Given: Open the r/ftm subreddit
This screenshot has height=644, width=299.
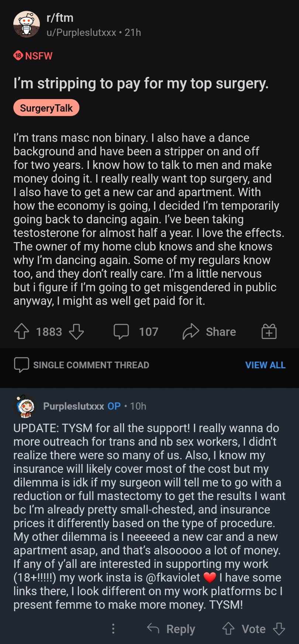Looking at the screenshot, I should [x=60, y=18].
